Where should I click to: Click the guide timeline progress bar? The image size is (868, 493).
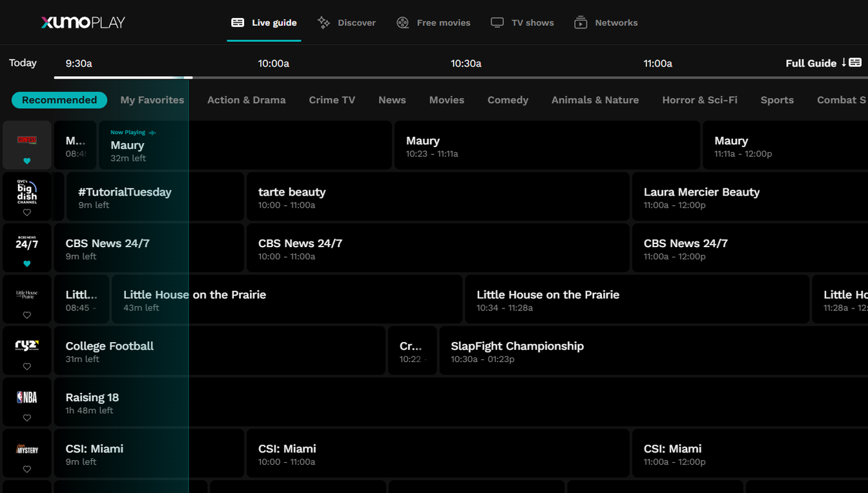click(460, 78)
